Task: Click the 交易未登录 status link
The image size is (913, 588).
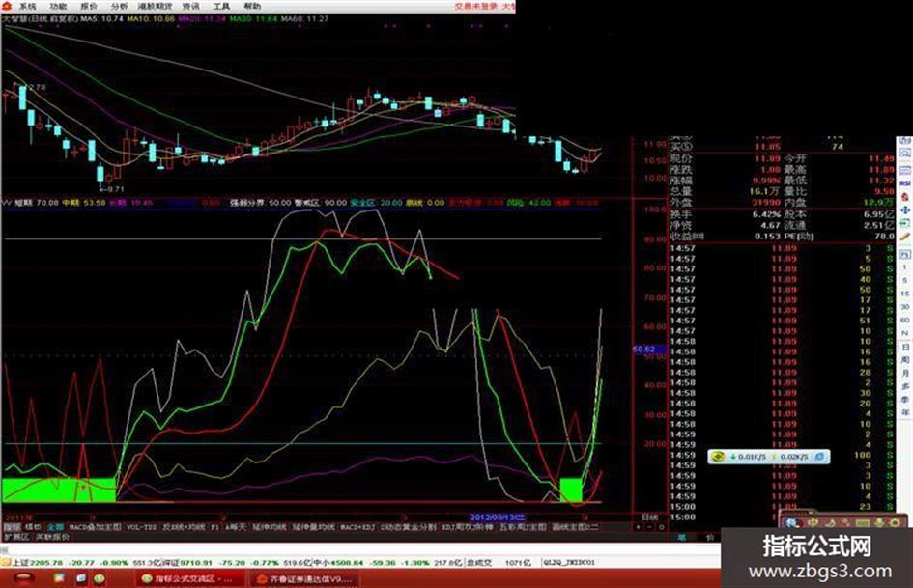Action: 477,7
